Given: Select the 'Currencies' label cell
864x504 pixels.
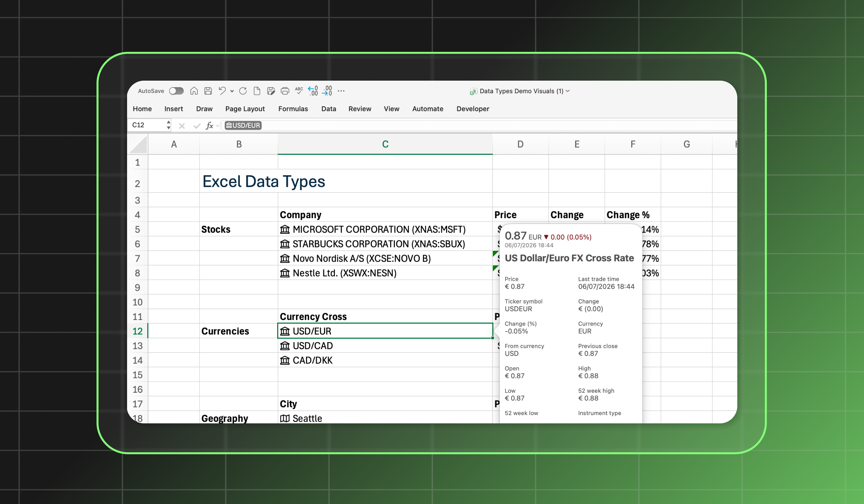Looking at the screenshot, I should pyautogui.click(x=239, y=331).
